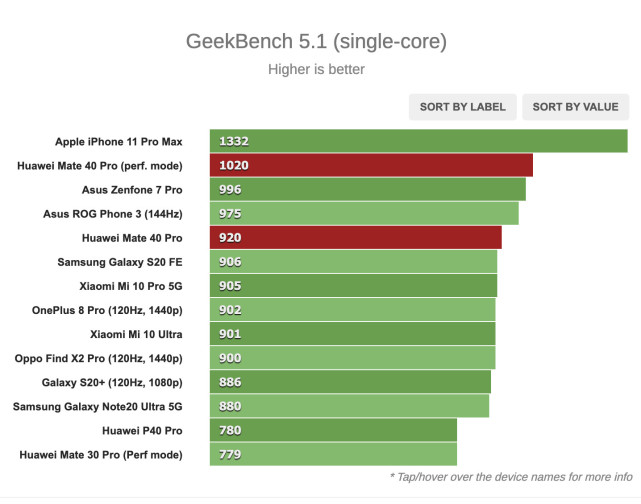Click the red bar showing 1020
This screenshot has height=504, width=641.
pos(371,165)
